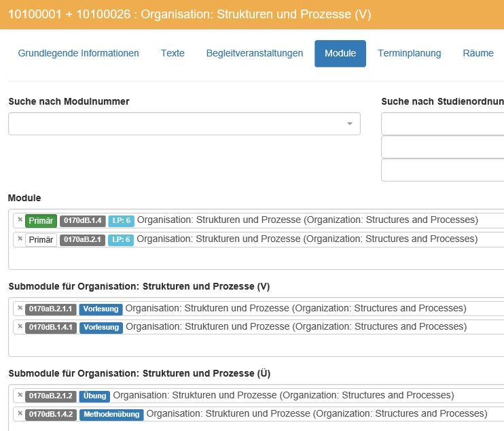Toggle the green Primär badge for 0170dB.1.4
The width and height of the screenshot is (504, 431).
tap(41, 221)
